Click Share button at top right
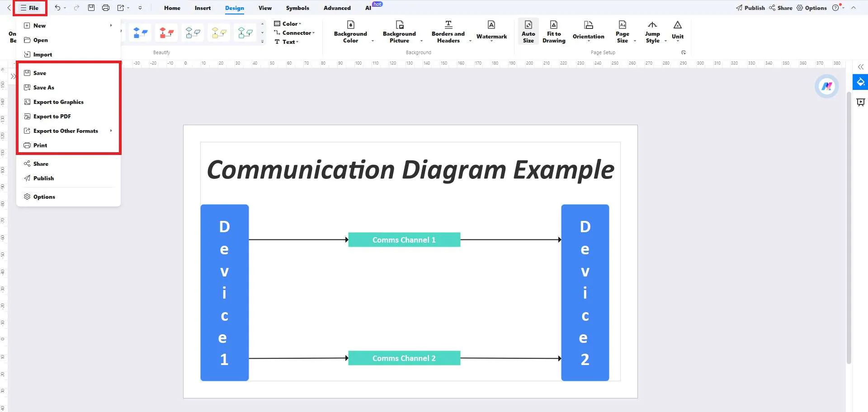This screenshot has width=868, height=412. click(781, 8)
